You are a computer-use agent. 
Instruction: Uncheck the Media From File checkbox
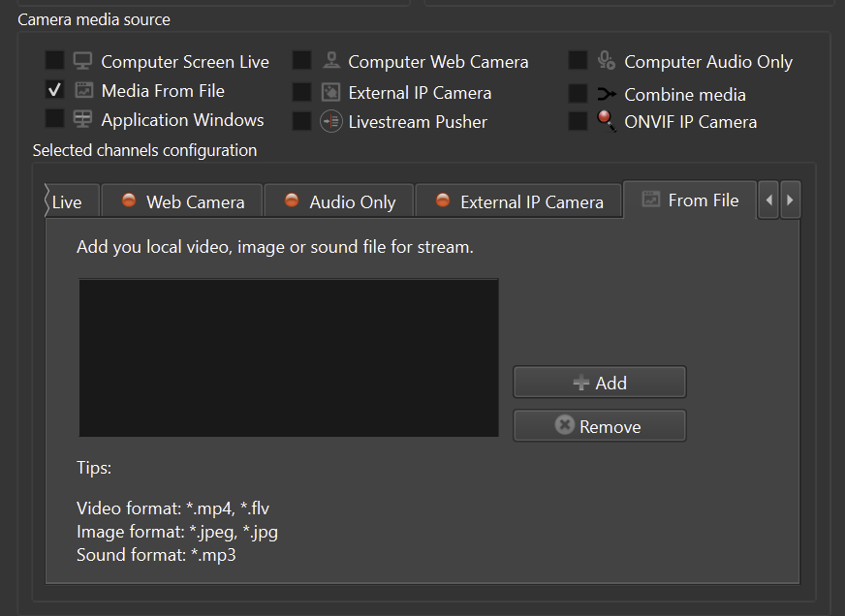point(55,90)
